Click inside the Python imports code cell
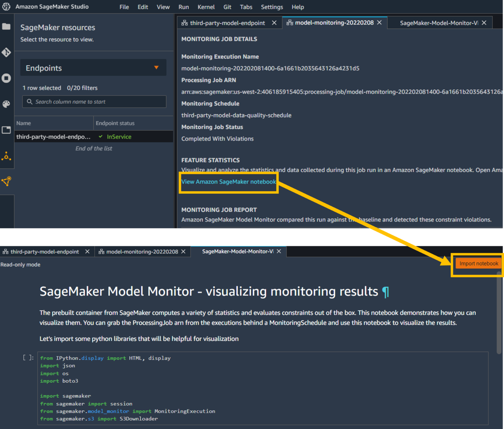Viewport: 504px width, 429px height. pos(263,388)
